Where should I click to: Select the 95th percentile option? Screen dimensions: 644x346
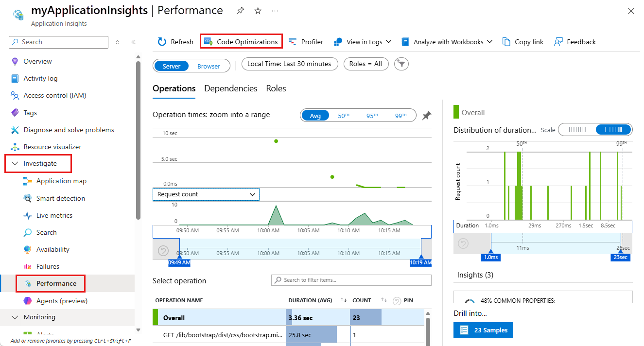(372, 116)
